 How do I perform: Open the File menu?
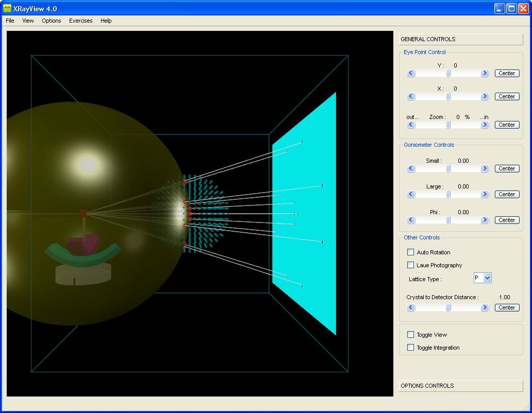coord(10,21)
